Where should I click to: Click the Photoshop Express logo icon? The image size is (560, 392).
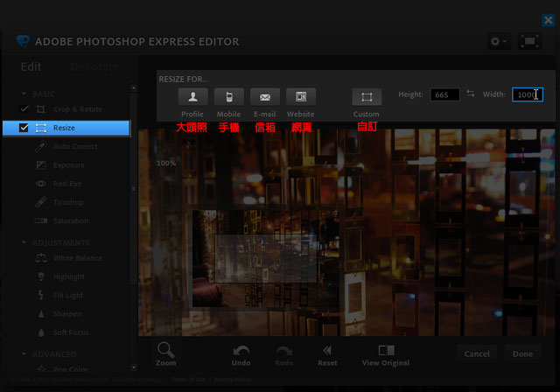23,41
